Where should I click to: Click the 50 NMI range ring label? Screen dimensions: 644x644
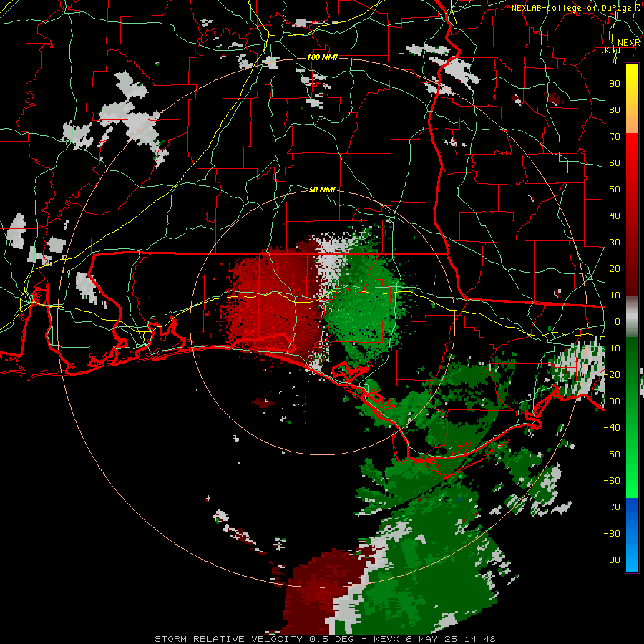click(322, 190)
